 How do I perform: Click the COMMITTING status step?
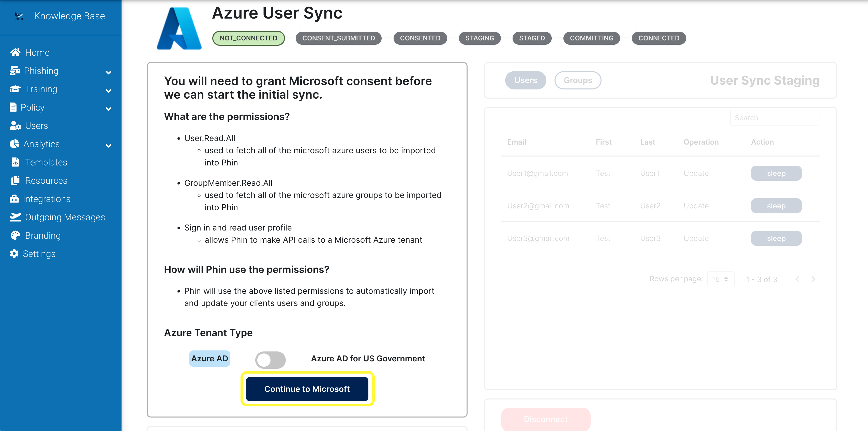[x=591, y=38]
